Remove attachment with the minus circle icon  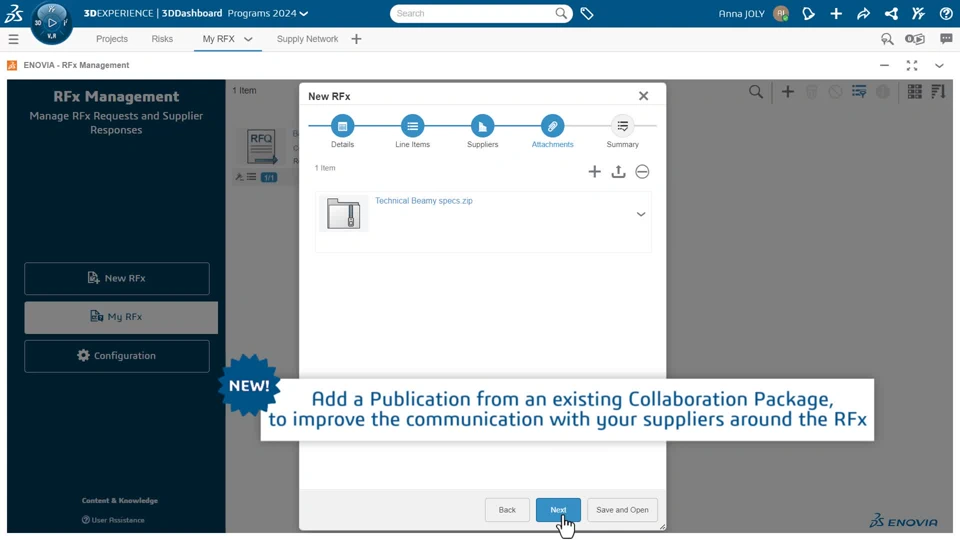click(642, 171)
